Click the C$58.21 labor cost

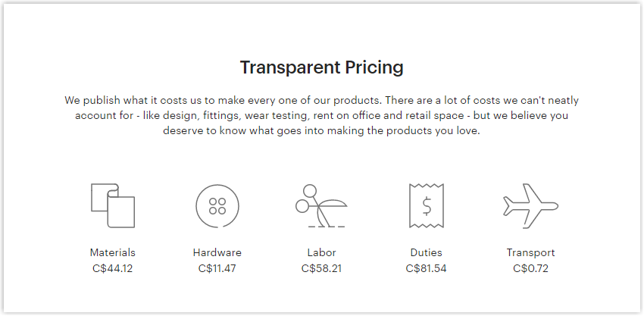[321, 268]
